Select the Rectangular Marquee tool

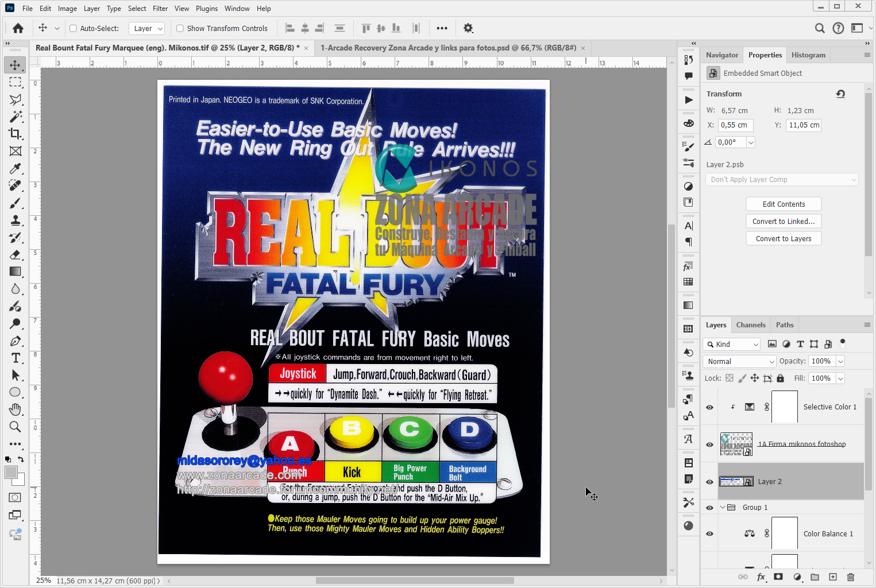point(16,82)
